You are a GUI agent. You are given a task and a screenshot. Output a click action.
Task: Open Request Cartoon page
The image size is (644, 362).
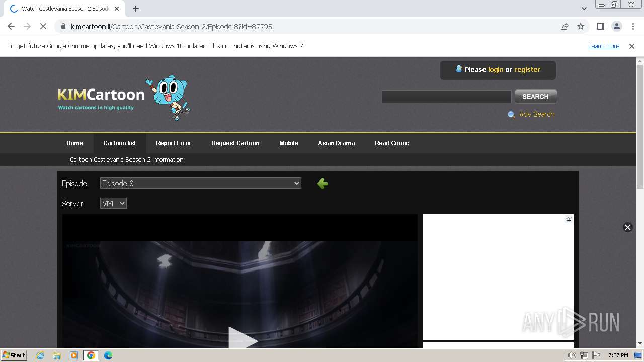click(235, 143)
